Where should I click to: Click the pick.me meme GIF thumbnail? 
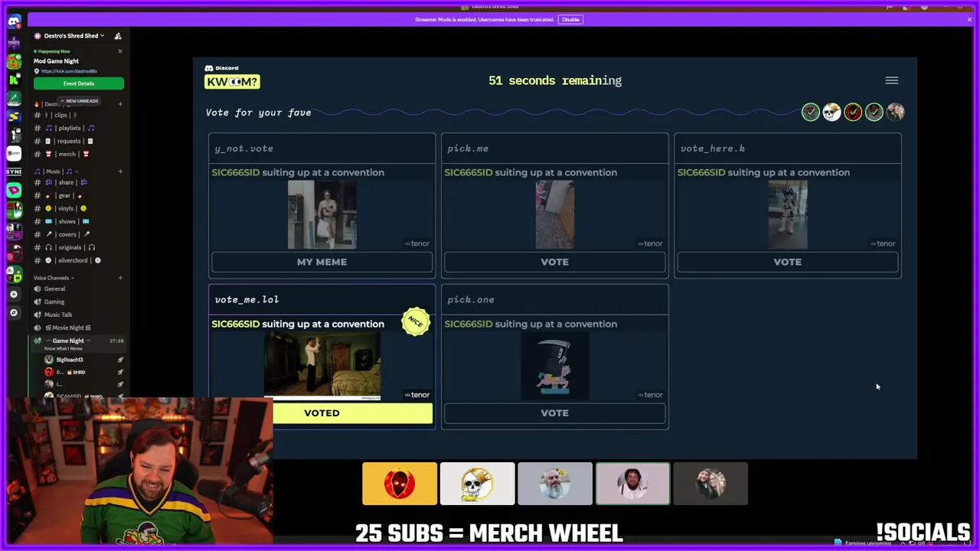[554, 215]
